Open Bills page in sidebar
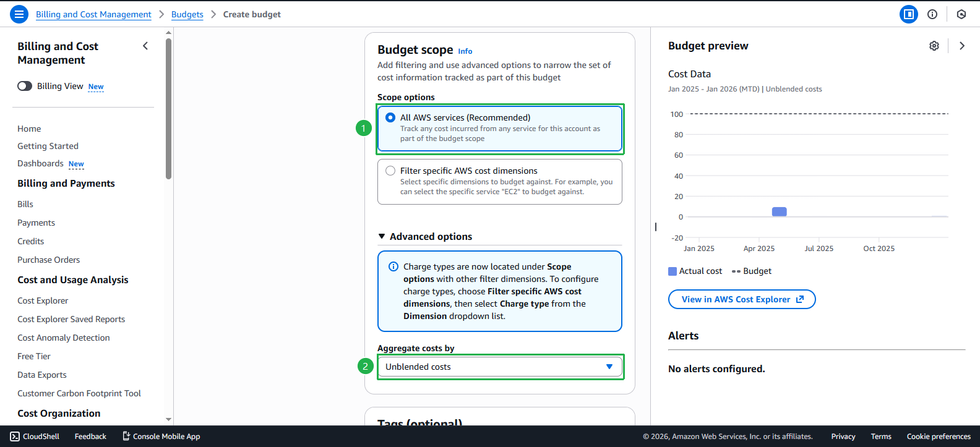The height and width of the screenshot is (447, 980). coord(25,204)
